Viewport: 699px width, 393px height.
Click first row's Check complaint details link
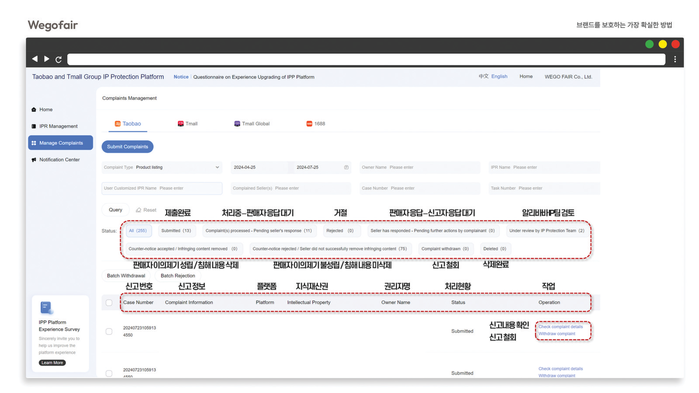tap(560, 327)
